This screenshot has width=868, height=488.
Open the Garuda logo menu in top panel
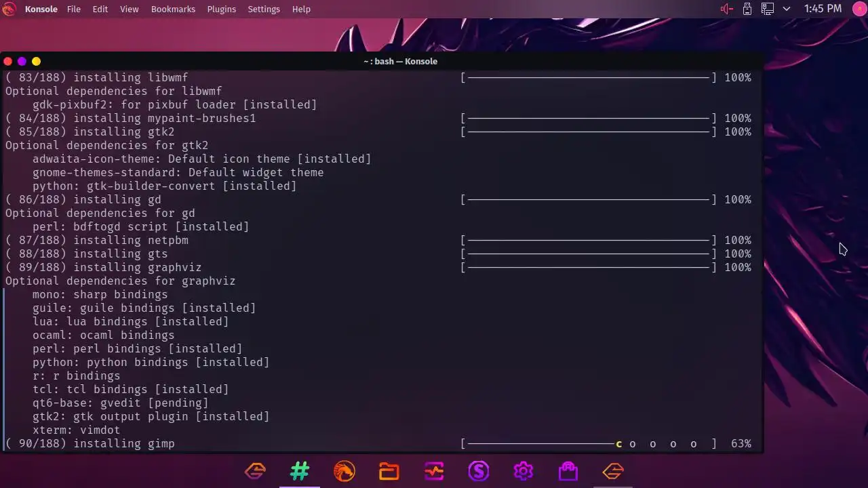[9, 9]
